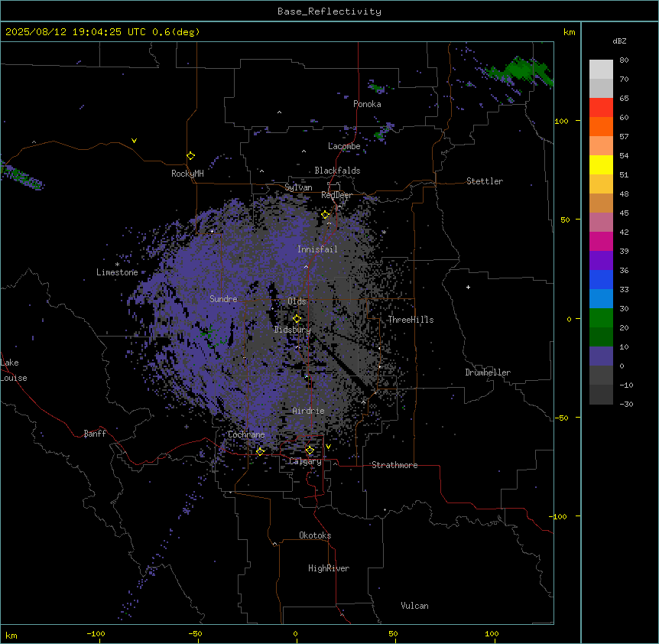659x644 pixels.
Task: Click the Didsbury label
Action: click(293, 330)
